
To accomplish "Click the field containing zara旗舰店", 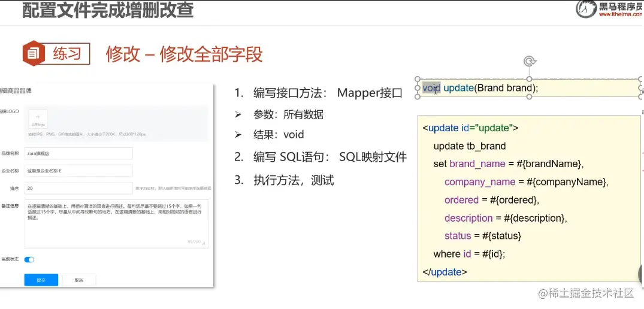I will [78, 153].
